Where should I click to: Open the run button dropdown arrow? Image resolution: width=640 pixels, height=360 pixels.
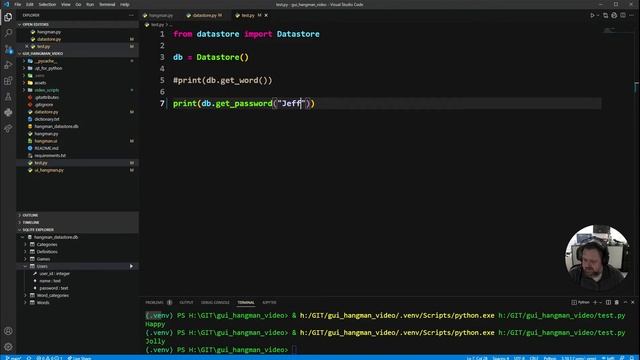598,16
